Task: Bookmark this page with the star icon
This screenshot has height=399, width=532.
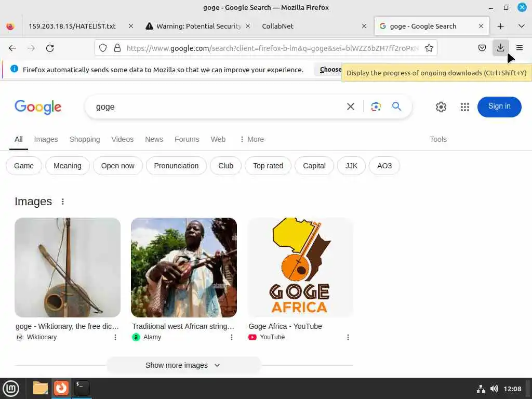Action: tap(429, 48)
